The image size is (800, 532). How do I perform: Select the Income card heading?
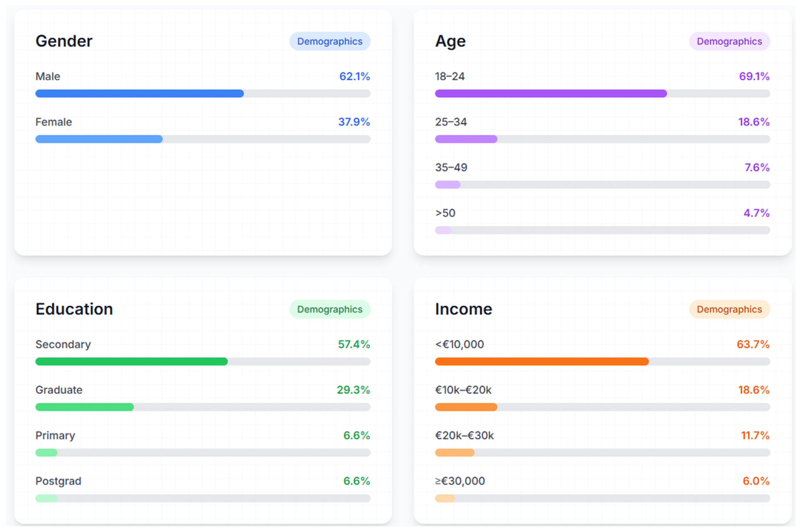463,309
